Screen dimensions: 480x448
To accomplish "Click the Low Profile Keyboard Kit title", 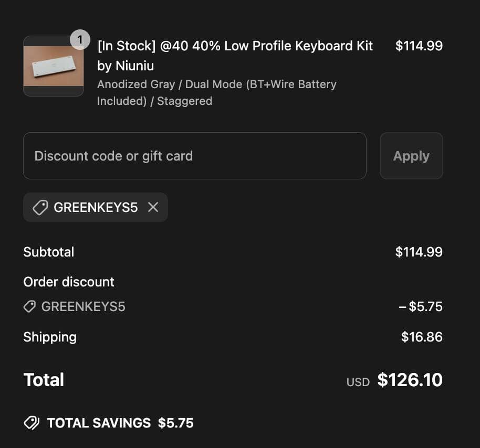I will pyautogui.click(x=235, y=56).
